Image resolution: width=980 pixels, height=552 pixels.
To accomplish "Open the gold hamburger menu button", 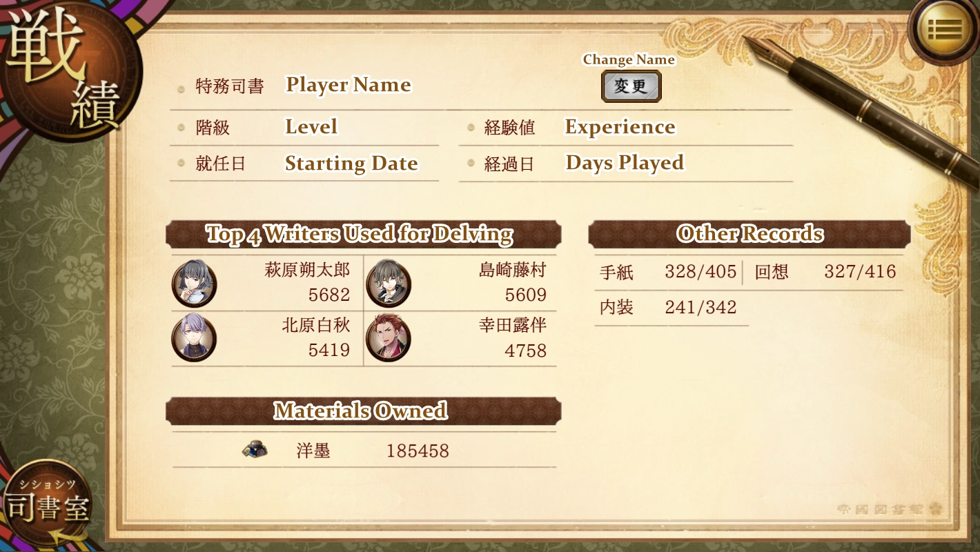I will tap(945, 29).
